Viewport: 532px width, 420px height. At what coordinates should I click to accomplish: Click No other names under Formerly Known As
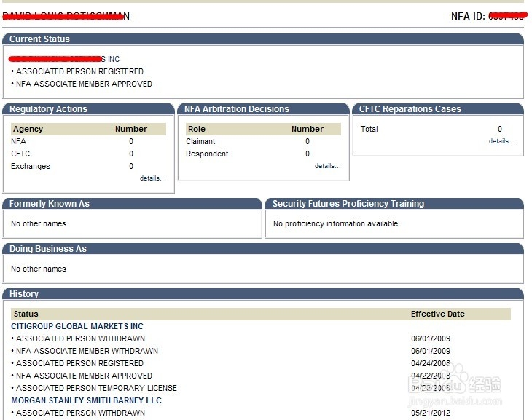39,223
